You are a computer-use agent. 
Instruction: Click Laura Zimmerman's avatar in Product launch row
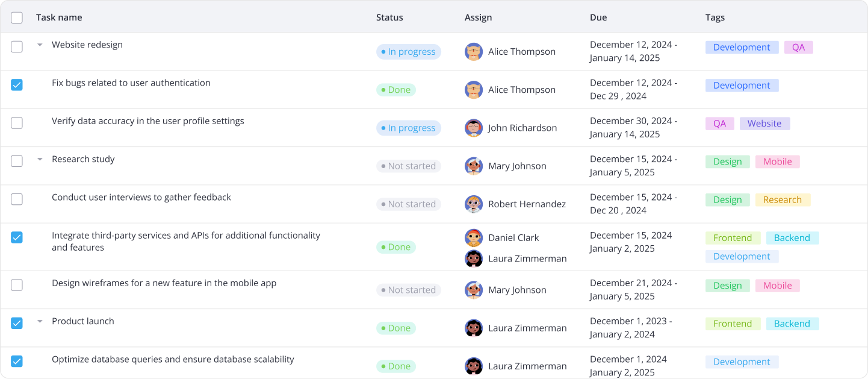click(474, 328)
